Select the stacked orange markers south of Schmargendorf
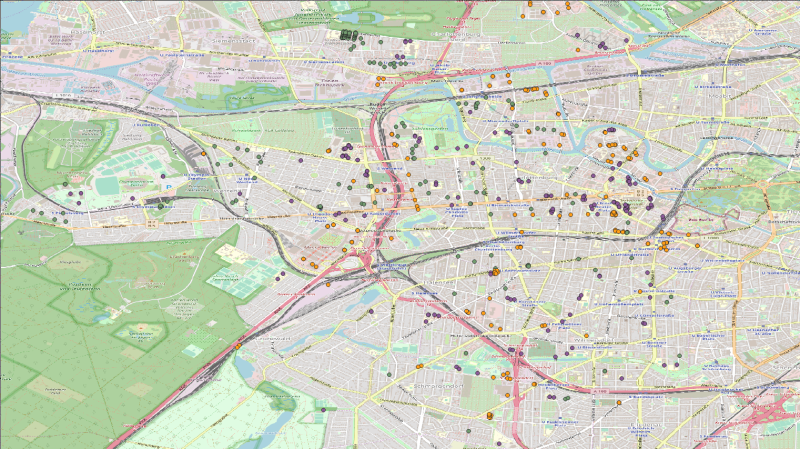 point(490,416)
